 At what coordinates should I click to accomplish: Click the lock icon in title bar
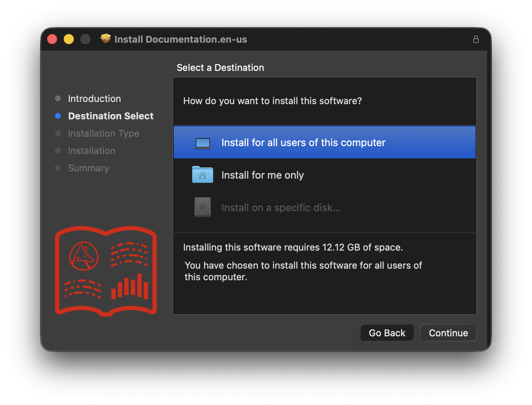pos(476,39)
